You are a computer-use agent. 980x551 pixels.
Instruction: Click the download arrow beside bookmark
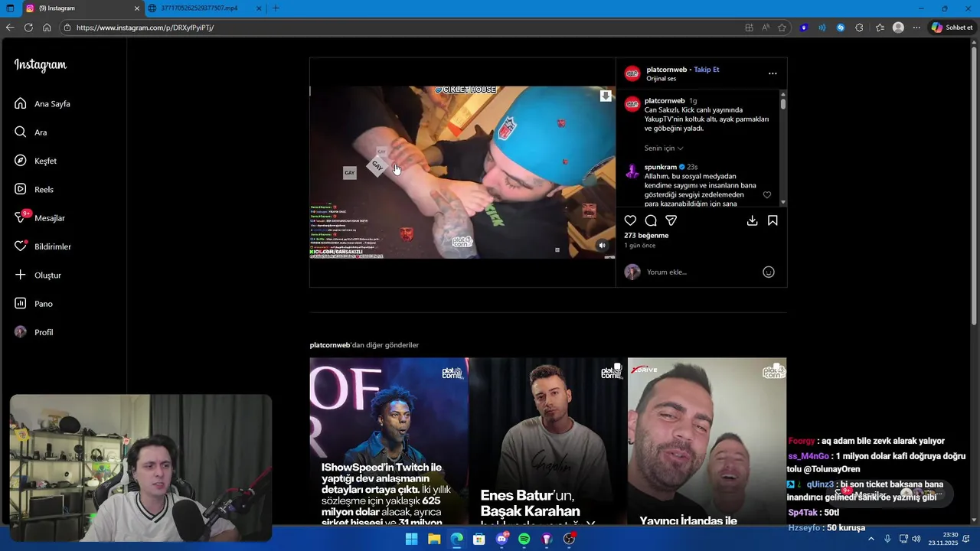(752, 220)
